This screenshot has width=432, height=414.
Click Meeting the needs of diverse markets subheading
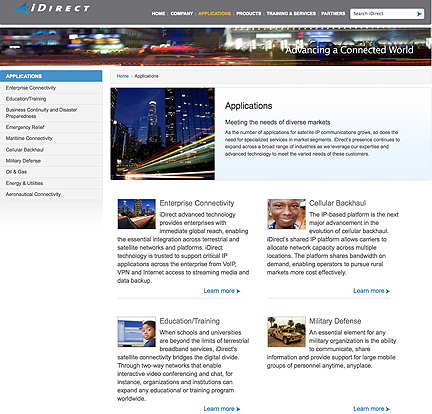[277, 122]
